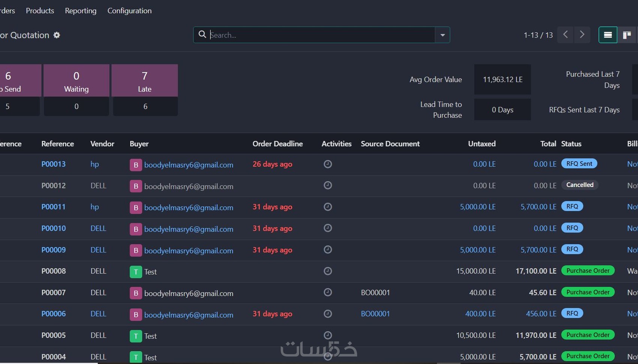Click the 1-13 / 13 pager counter
638x364 pixels.
coord(538,35)
